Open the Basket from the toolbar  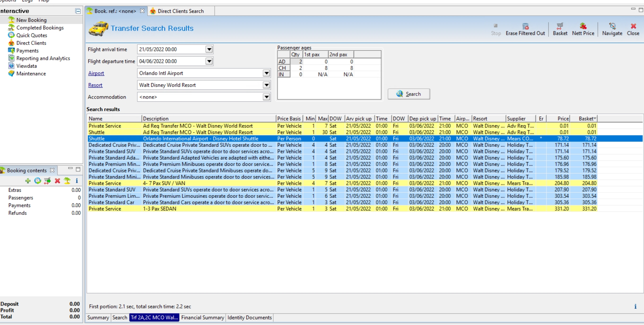coord(560,27)
